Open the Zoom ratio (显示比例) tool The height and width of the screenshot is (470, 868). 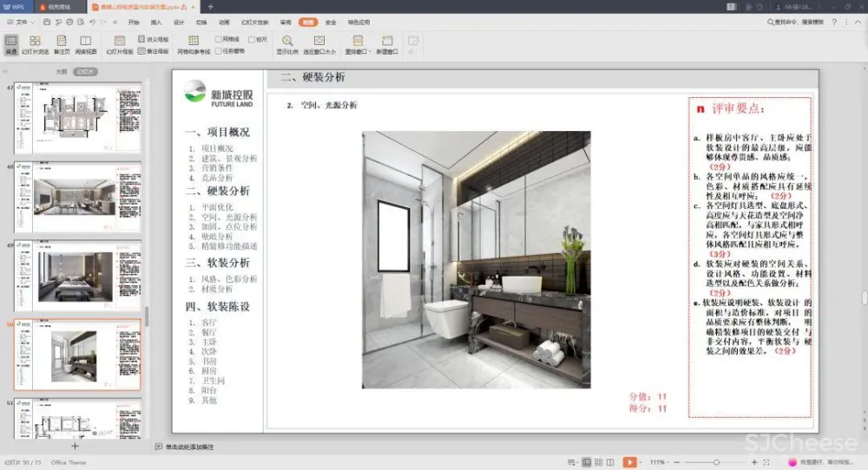[287, 44]
